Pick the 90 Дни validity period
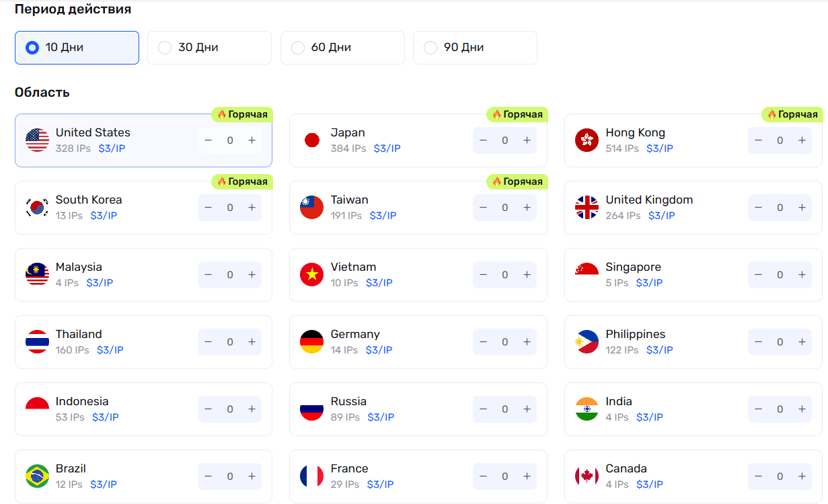 point(475,48)
